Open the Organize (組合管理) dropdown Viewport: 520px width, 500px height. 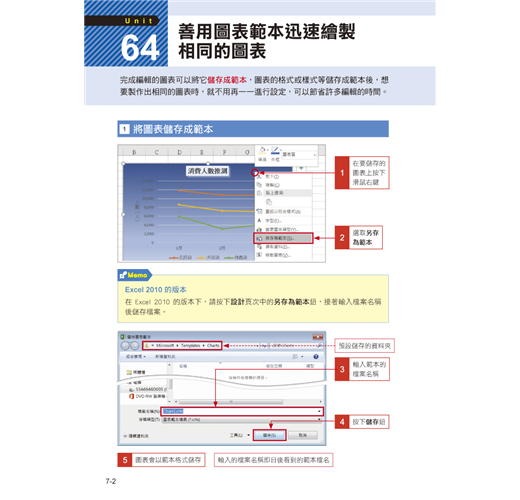pyautogui.click(x=136, y=356)
